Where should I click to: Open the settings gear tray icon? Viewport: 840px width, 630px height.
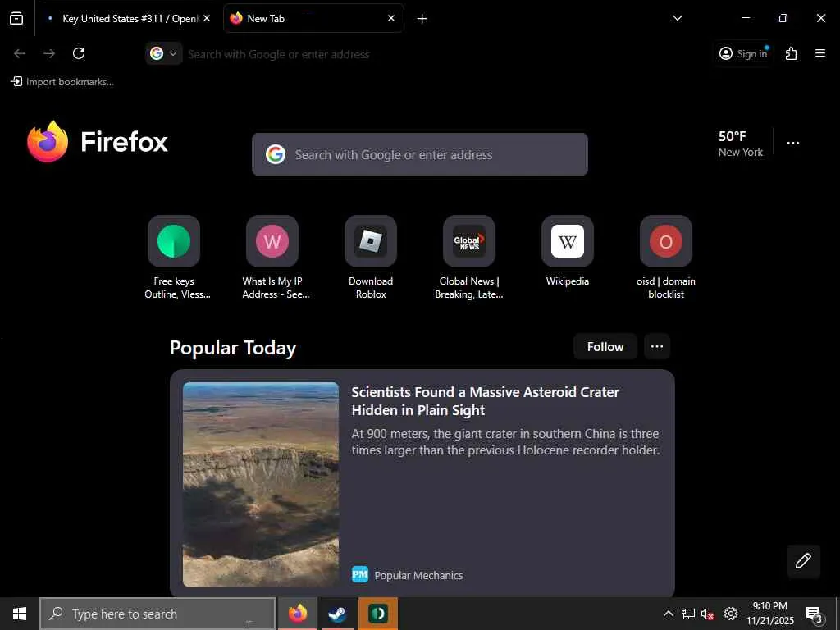[731, 614]
